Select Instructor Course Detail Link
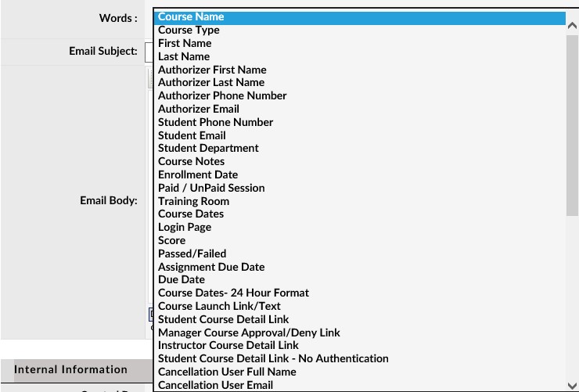 [x=359, y=346]
